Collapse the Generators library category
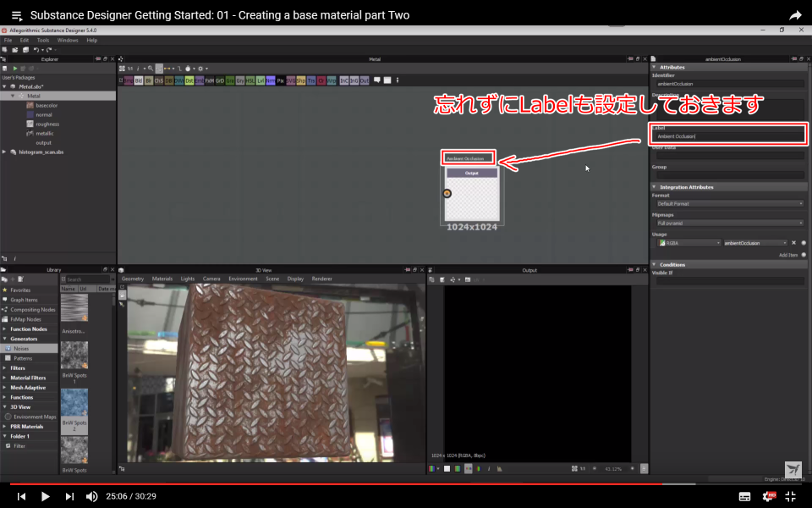 [x=5, y=339]
